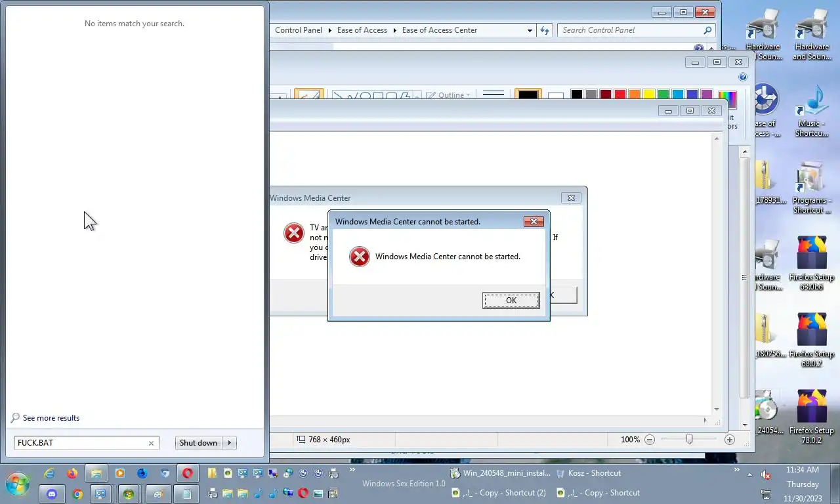Open ,.!_ - Copy - Shortcut item without (2)

click(598, 493)
